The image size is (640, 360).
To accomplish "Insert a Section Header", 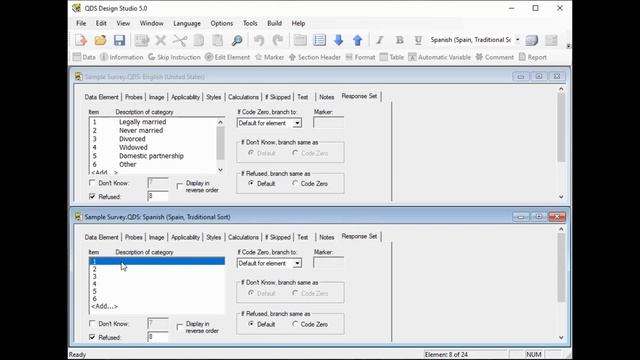I will [315, 57].
